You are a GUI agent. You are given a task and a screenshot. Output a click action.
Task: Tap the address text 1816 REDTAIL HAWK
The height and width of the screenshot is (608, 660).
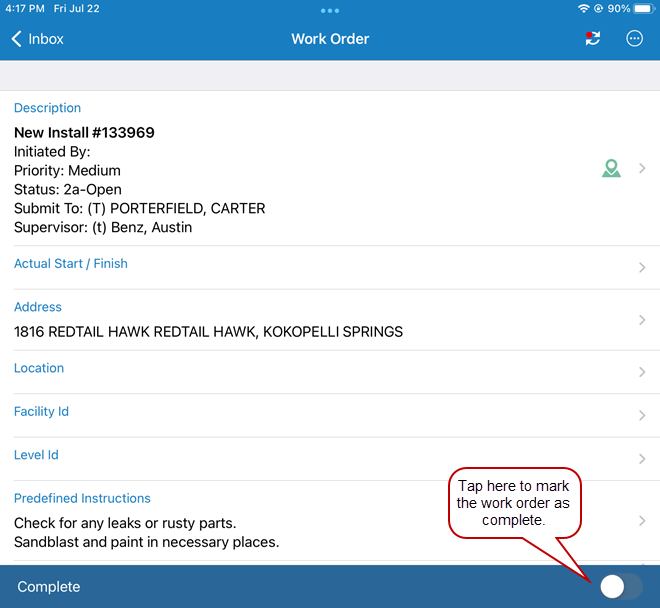click(208, 331)
